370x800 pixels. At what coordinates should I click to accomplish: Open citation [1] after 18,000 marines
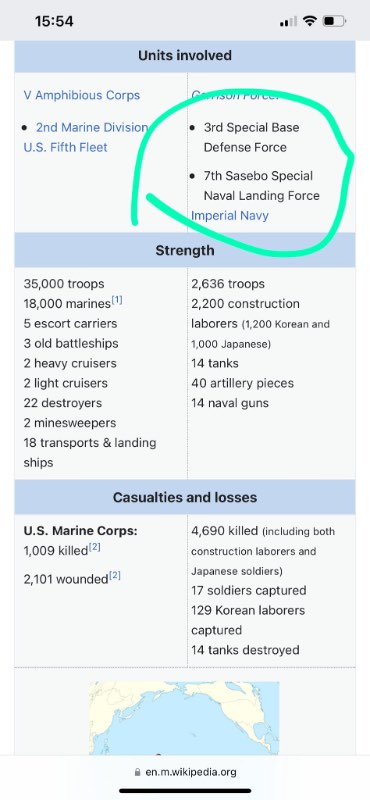(x=117, y=301)
